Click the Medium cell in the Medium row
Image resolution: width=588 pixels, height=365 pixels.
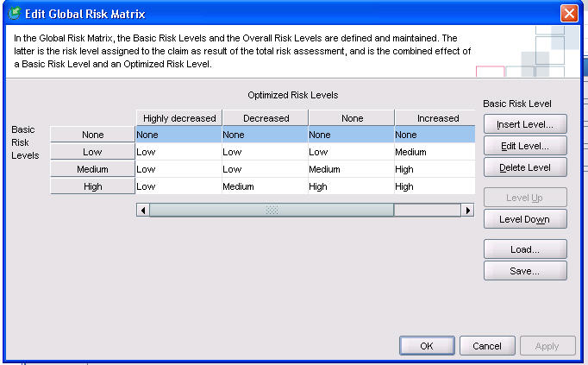pyautogui.click(x=352, y=169)
